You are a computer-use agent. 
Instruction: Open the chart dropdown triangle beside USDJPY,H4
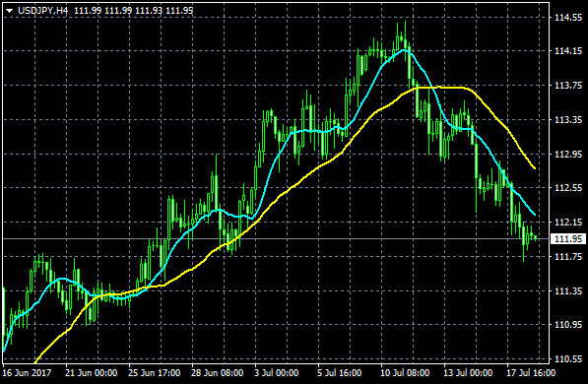[x=10, y=11]
